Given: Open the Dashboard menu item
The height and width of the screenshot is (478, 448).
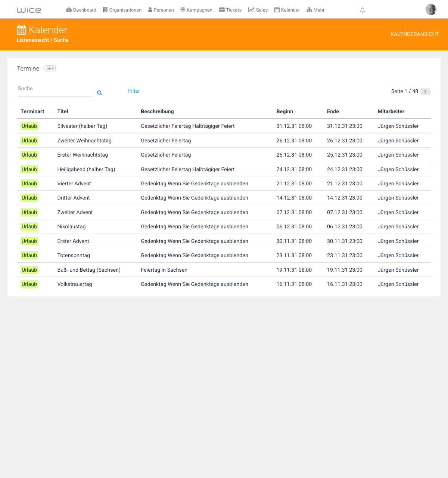Looking at the screenshot, I should coord(81,10).
